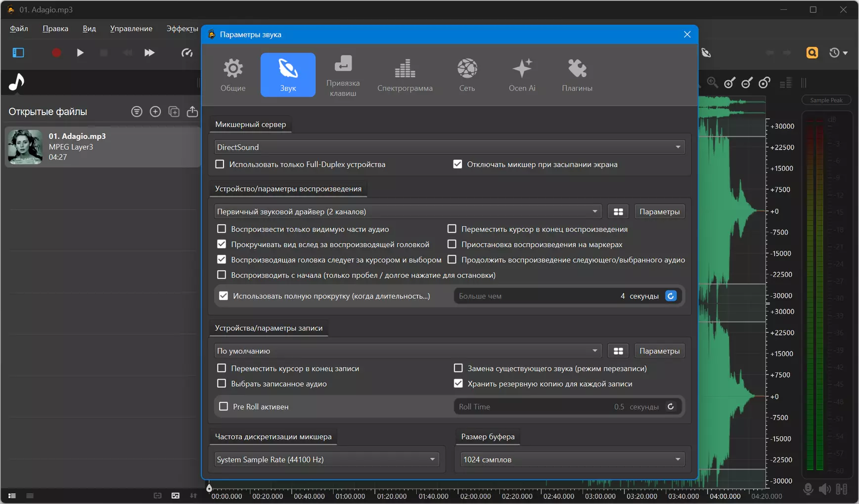
Task: Click Параметры button for recording device
Action: (x=659, y=351)
